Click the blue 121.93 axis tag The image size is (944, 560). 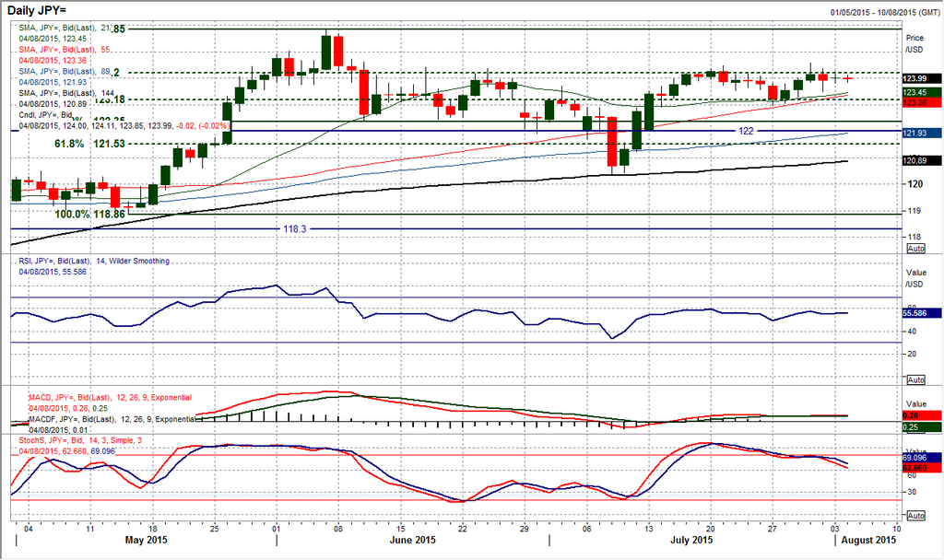point(922,133)
